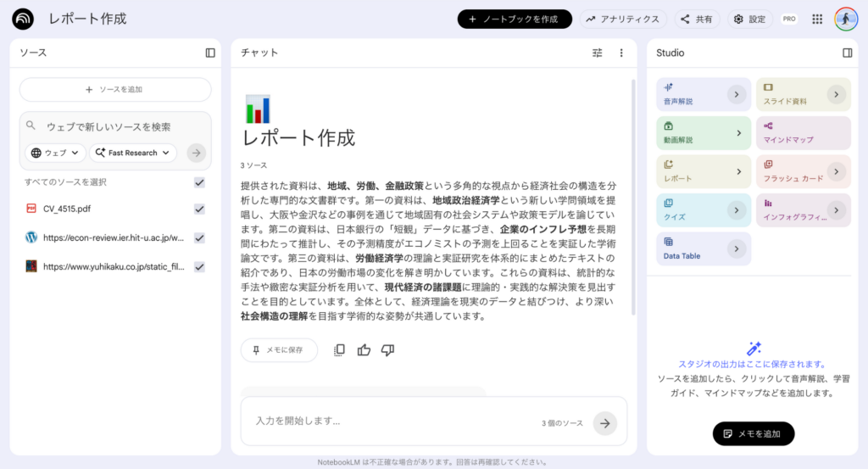Click the https://www.yuhikaku.co.jp source name
Screen dimensions: 868x469
114,266
